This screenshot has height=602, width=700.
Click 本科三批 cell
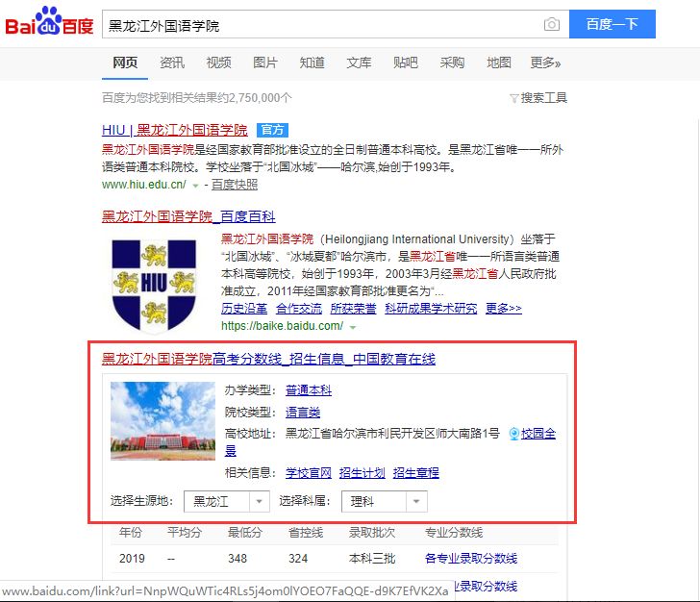[x=372, y=559]
